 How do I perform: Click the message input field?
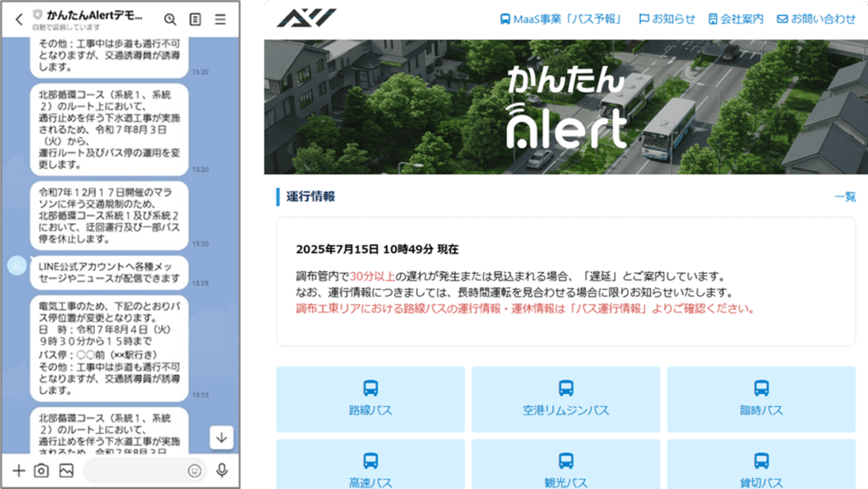[144, 470]
